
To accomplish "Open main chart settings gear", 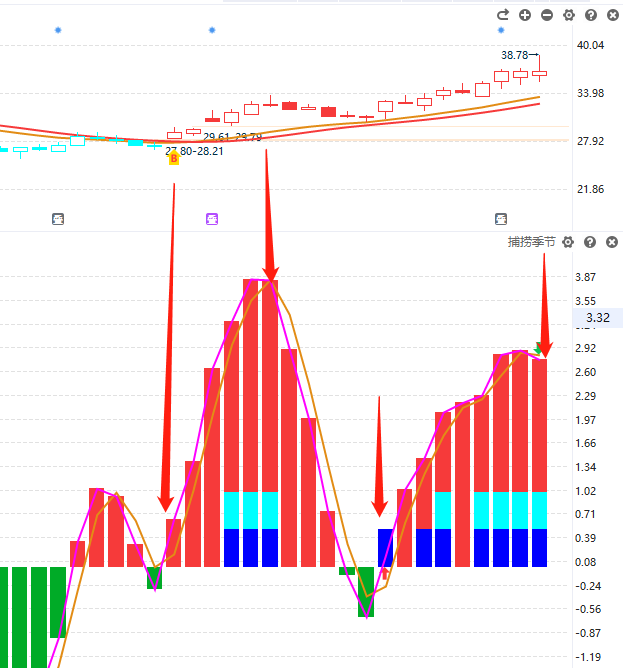I will click(x=569, y=15).
